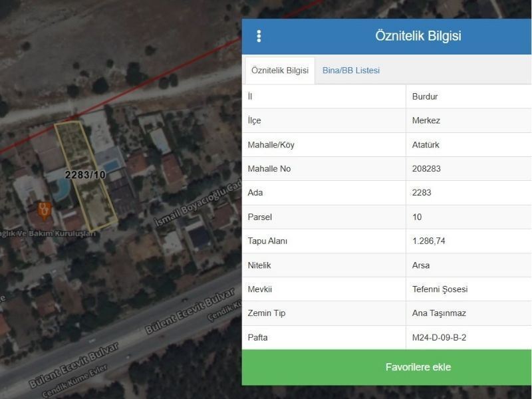Viewport: 532px width, 399px height.
Task: Select the Tefenni Şosesi Mevkii value
Action: pyautogui.click(x=440, y=289)
